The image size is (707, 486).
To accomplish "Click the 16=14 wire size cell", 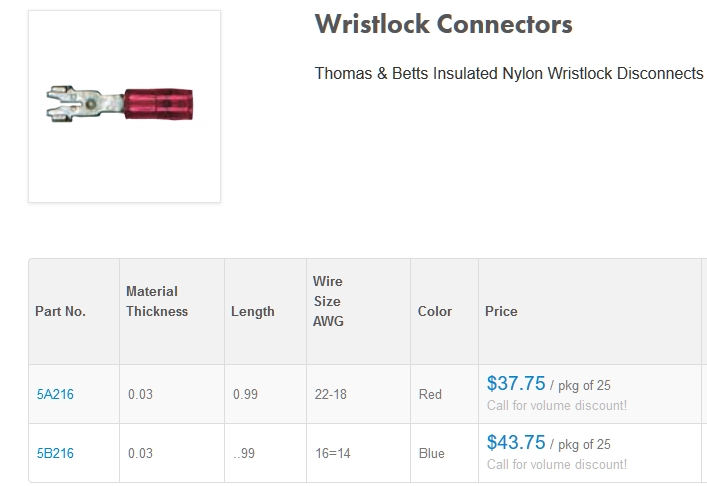I will [331, 453].
